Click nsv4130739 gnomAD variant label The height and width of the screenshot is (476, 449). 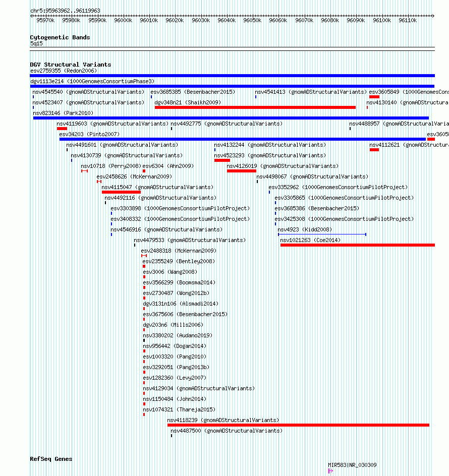tap(127, 155)
